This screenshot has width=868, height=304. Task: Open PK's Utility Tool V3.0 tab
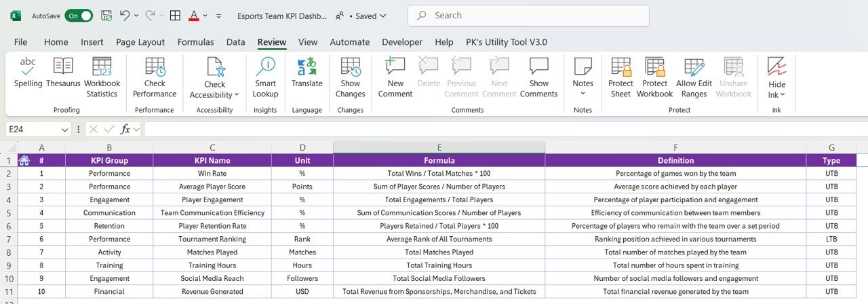pyautogui.click(x=507, y=42)
